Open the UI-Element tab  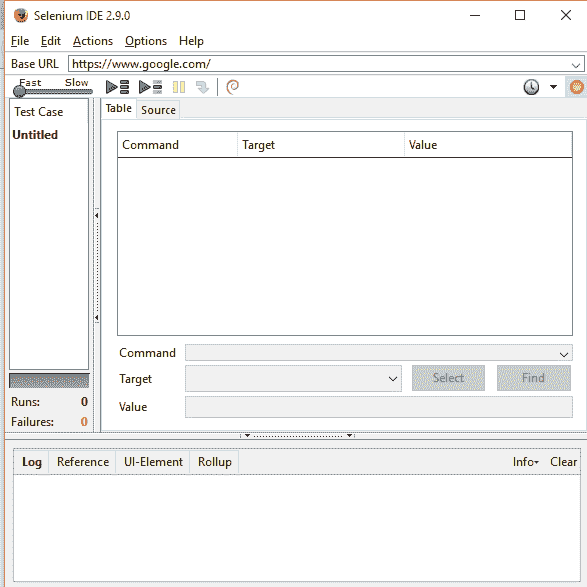tap(153, 462)
